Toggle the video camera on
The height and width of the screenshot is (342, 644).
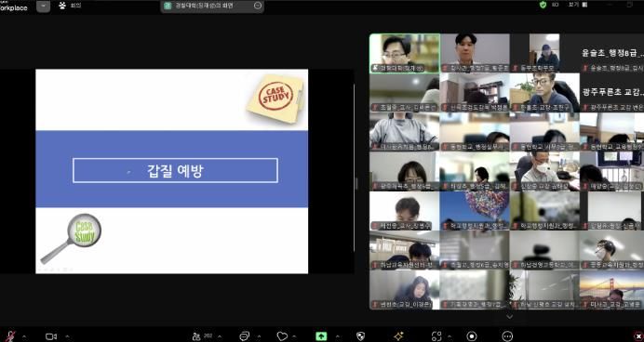pos(51,336)
